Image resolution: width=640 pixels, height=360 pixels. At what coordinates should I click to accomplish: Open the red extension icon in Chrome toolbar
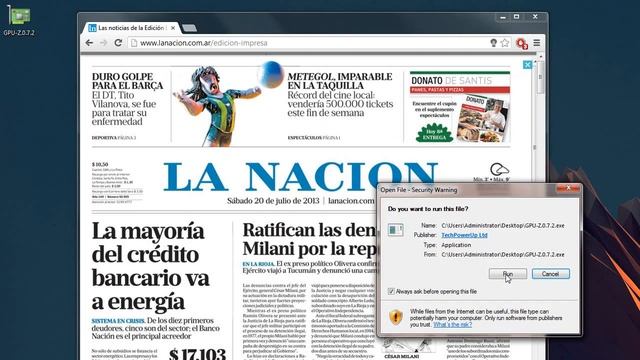coord(522,43)
